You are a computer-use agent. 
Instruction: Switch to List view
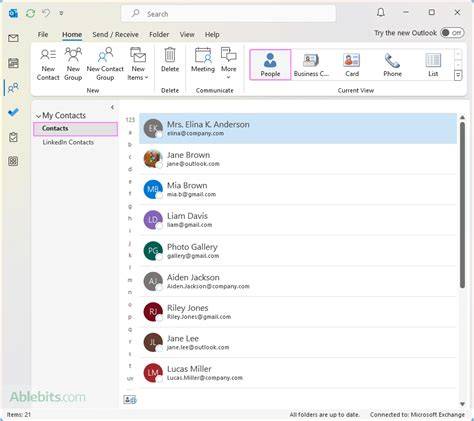(x=433, y=65)
